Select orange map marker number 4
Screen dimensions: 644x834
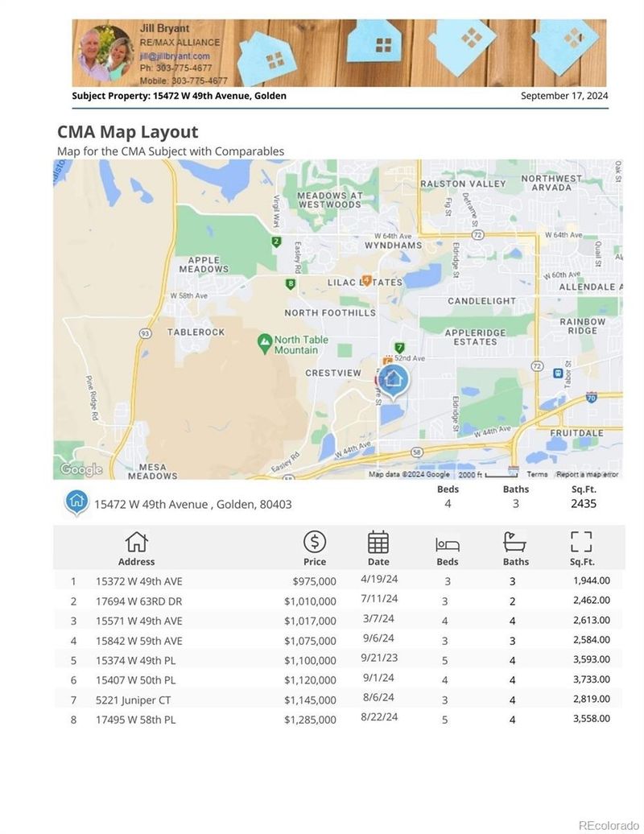click(366, 280)
